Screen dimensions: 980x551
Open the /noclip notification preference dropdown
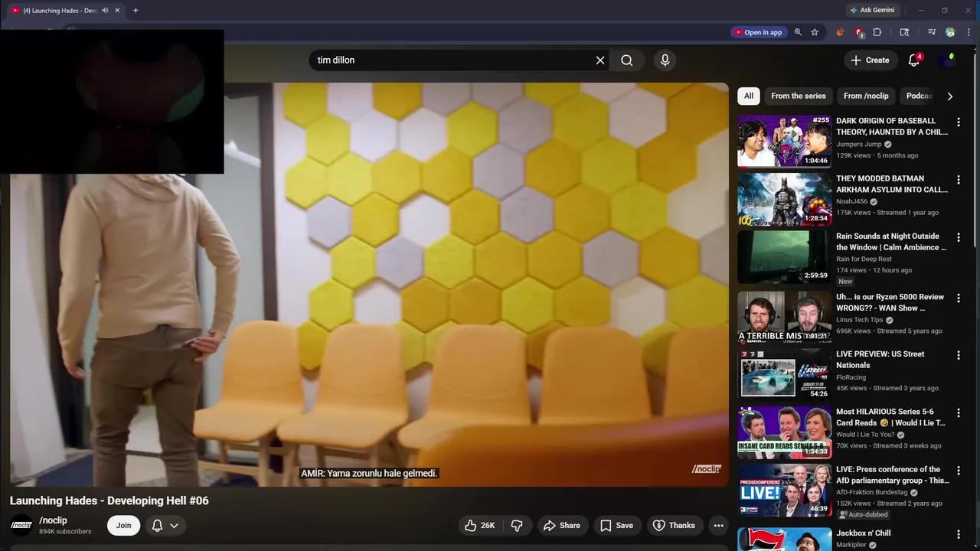point(165,526)
